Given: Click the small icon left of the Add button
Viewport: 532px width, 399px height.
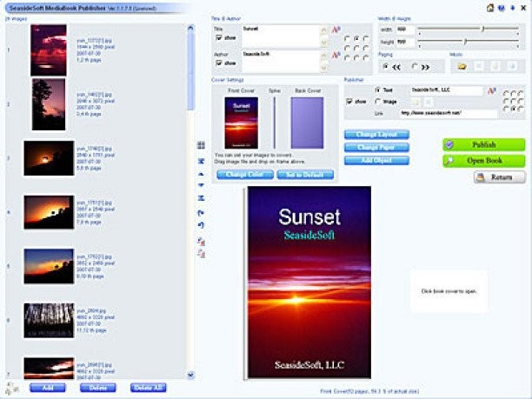Looking at the screenshot, I should pos(12,388).
